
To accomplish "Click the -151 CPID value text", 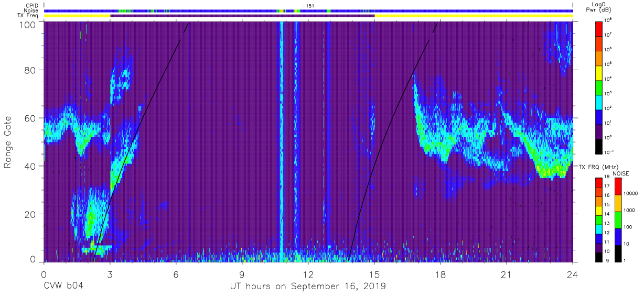I will pos(307,5).
